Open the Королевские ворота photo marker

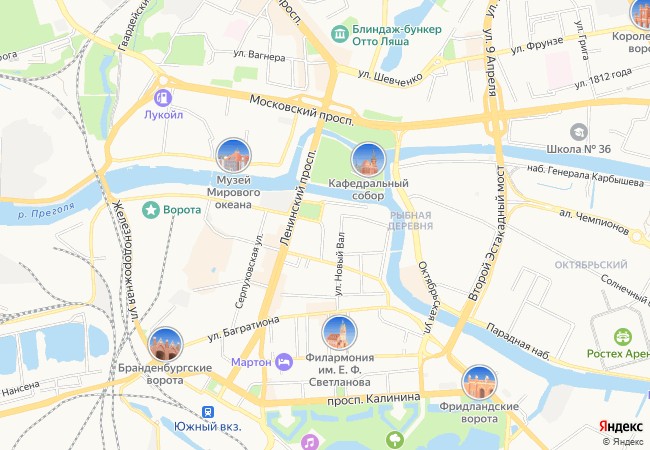point(641,12)
